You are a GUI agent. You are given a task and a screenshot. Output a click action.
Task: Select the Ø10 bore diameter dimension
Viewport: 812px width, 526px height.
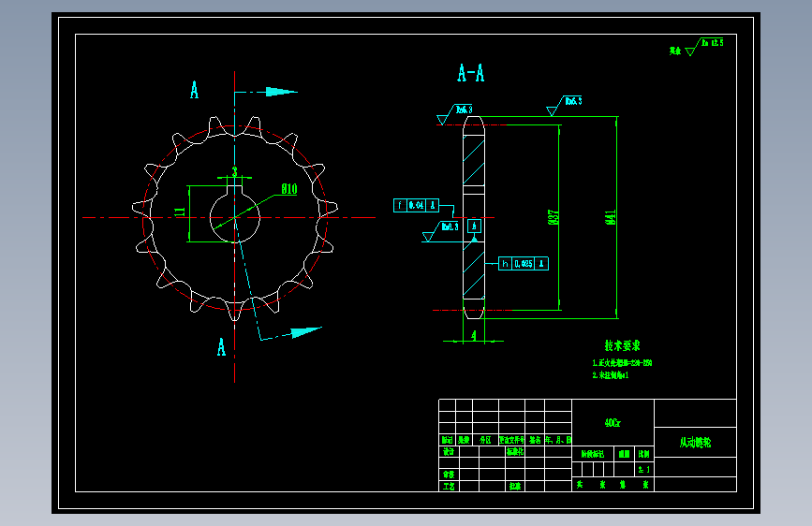[289, 189]
